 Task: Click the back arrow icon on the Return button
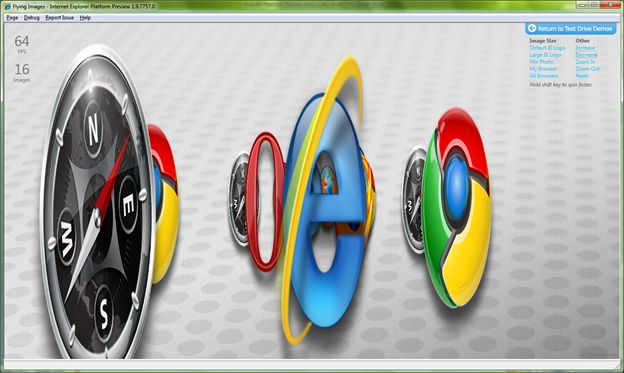(532, 28)
